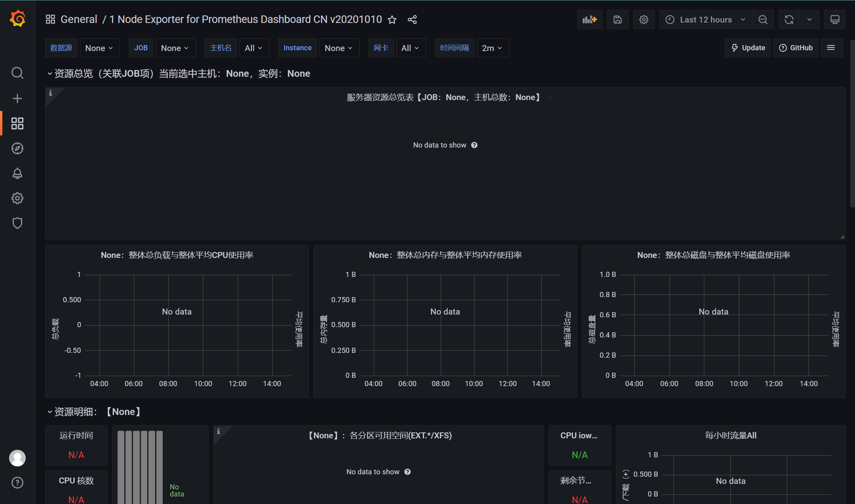855x504 pixels.
Task: Open the dashboard links hamburger menu
Action: tap(831, 48)
